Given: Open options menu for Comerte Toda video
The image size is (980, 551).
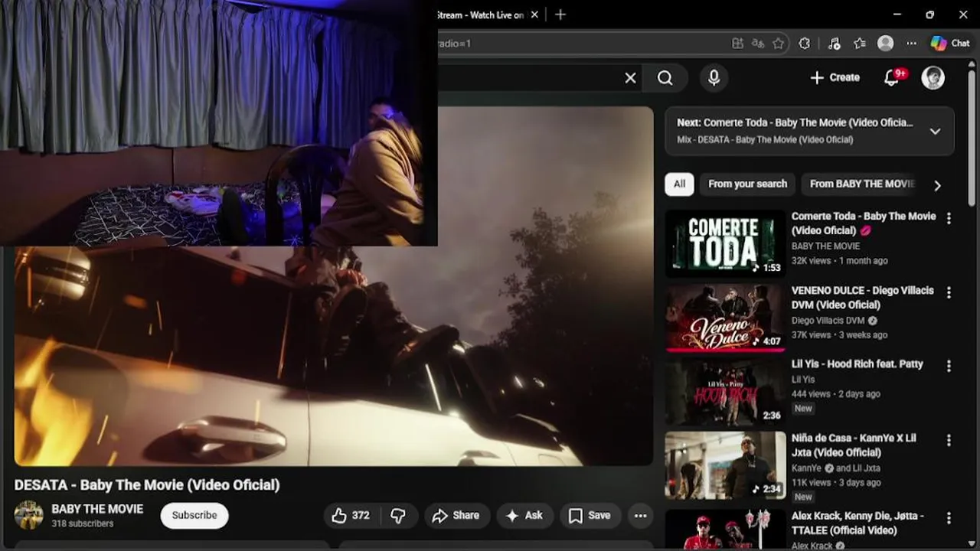Looking at the screenshot, I should coord(949,218).
